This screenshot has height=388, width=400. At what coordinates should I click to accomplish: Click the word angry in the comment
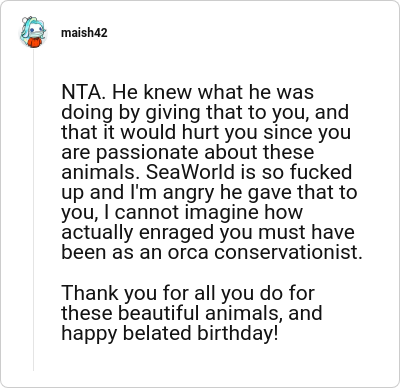tap(188, 193)
